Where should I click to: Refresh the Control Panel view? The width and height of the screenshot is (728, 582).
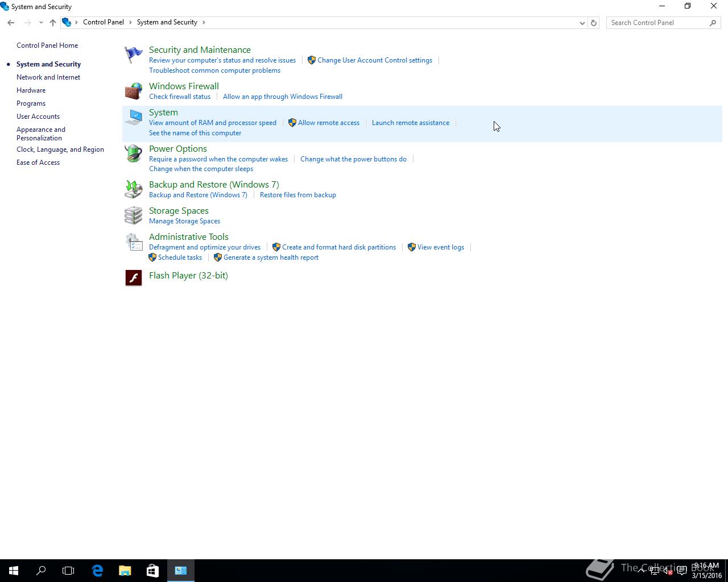coord(594,23)
